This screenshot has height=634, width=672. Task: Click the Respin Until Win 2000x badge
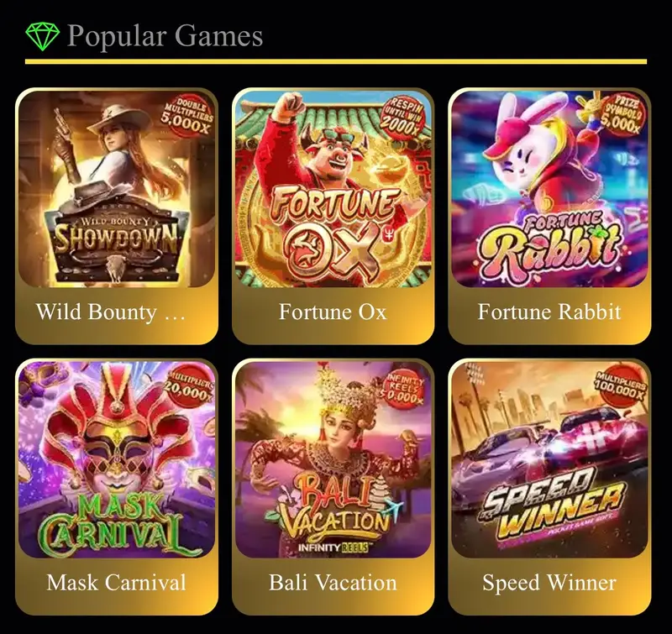tap(403, 116)
